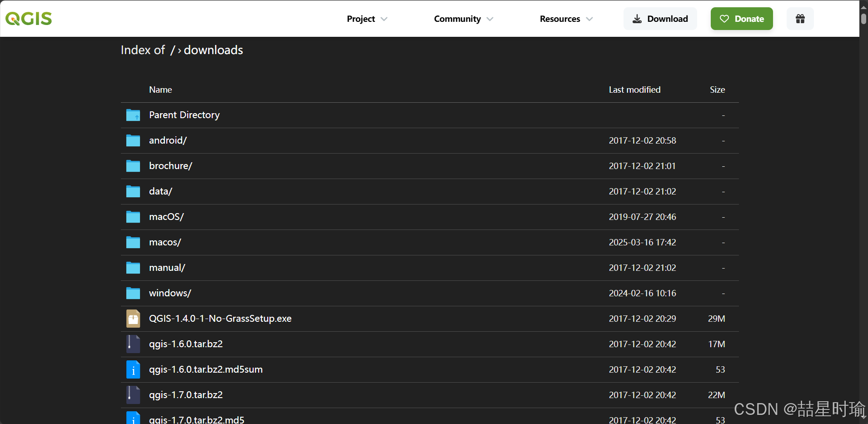
Task: Click the manual folder icon
Action: point(133,268)
